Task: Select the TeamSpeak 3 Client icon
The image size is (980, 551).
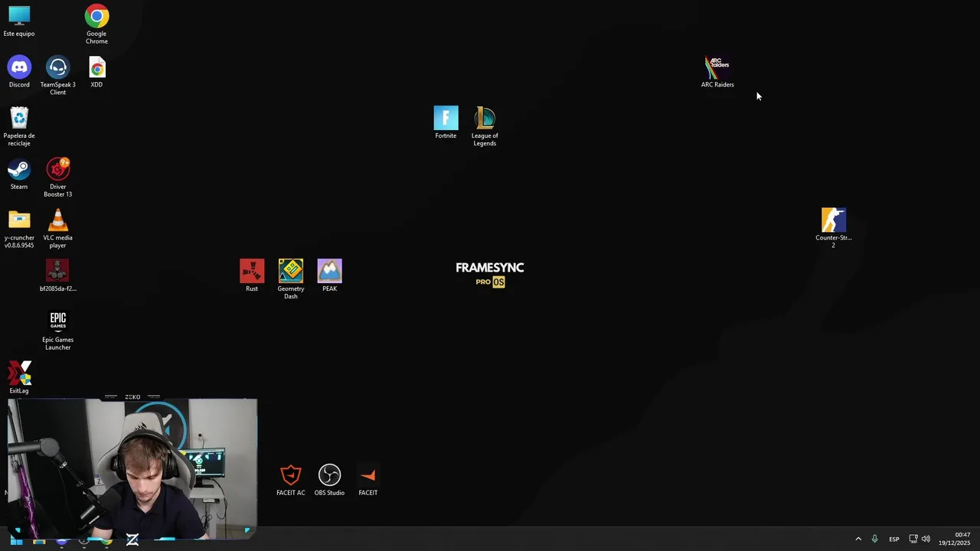Action: coord(58,76)
